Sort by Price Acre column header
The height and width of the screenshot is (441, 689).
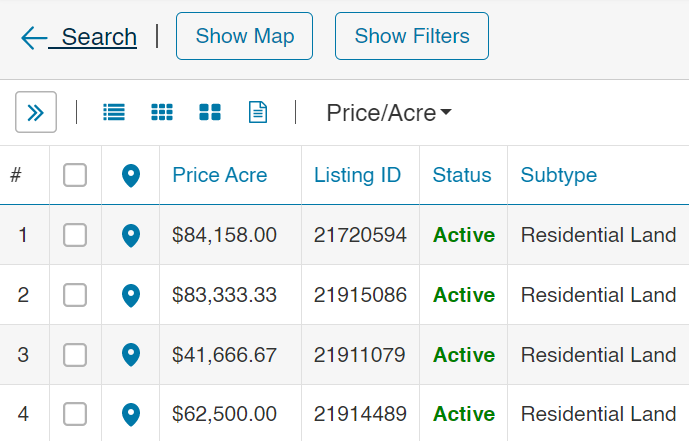[220, 175]
